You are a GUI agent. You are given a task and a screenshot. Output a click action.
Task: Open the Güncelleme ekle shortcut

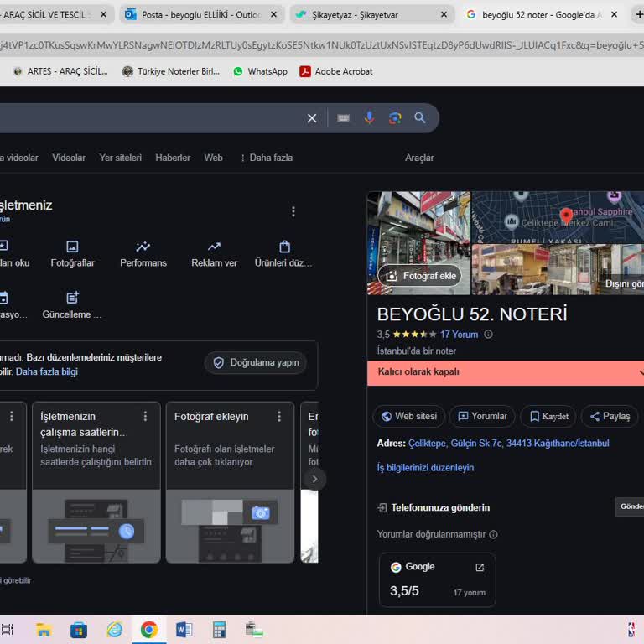(72, 306)
